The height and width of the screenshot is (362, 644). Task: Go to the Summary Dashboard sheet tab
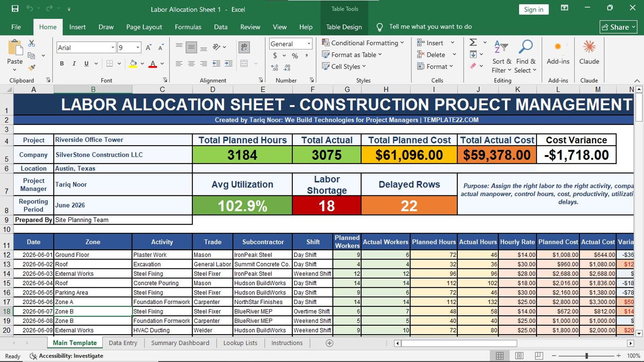[180, 343]
